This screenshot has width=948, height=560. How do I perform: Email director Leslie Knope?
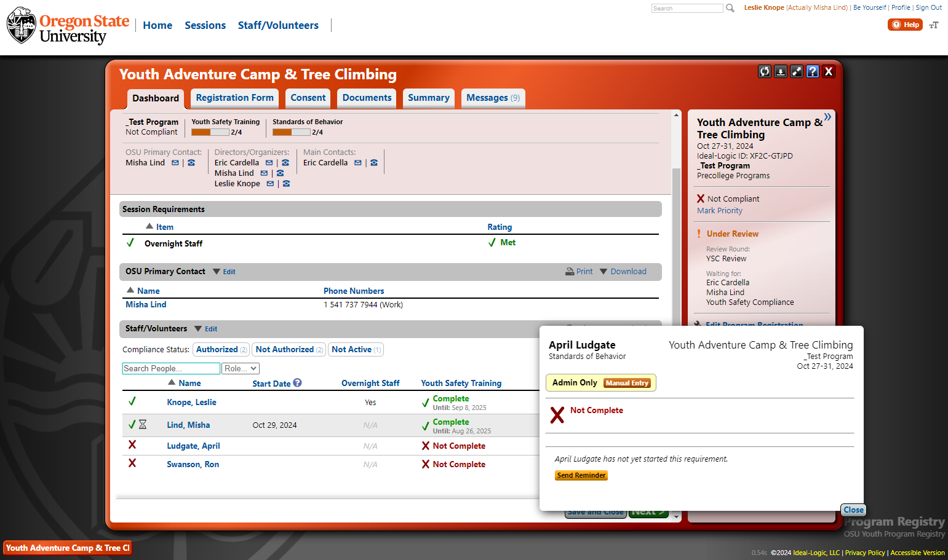pyautogui.click(x=270, y=184)
